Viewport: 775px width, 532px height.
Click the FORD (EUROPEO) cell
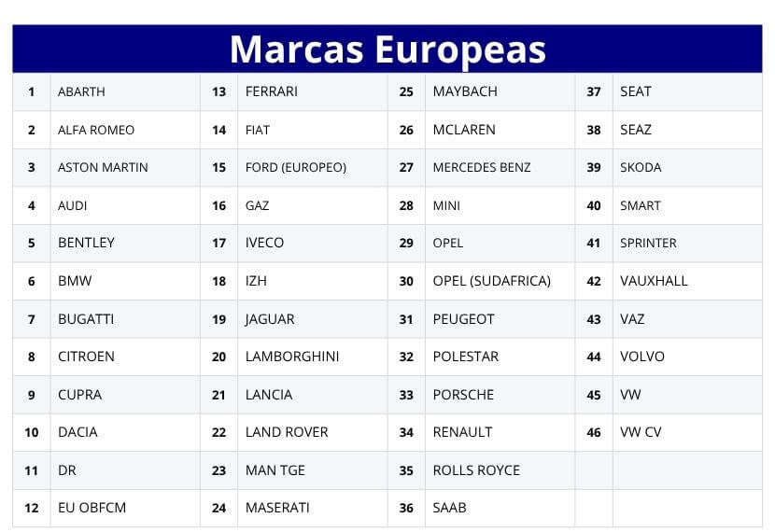313,167
